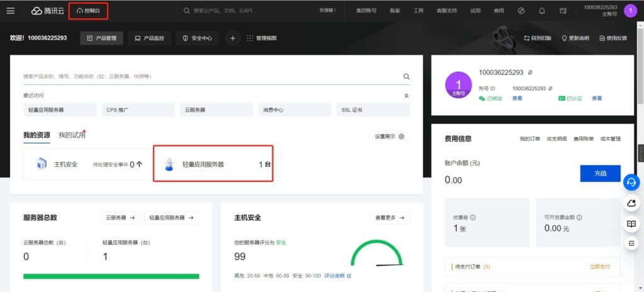Click 查看 next to 已认证
This screenshot has height=292, width=644.
point(597,99)
